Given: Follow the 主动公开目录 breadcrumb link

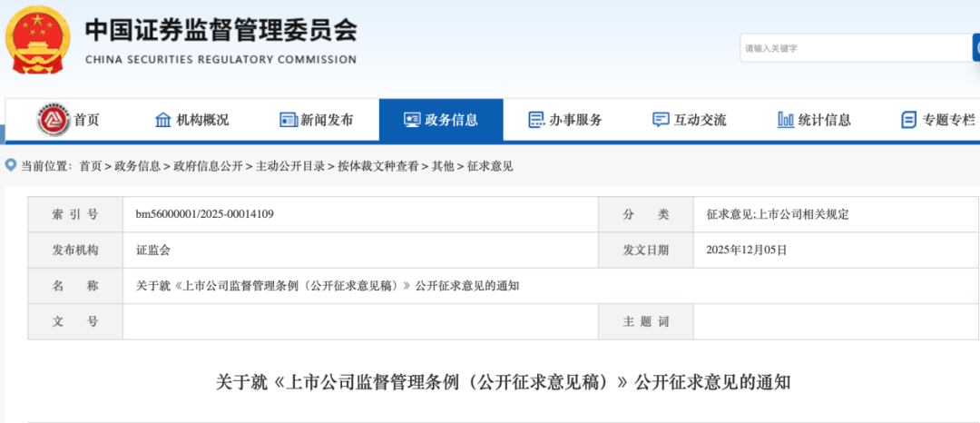Looking at the screenshot, I should 290,166.
